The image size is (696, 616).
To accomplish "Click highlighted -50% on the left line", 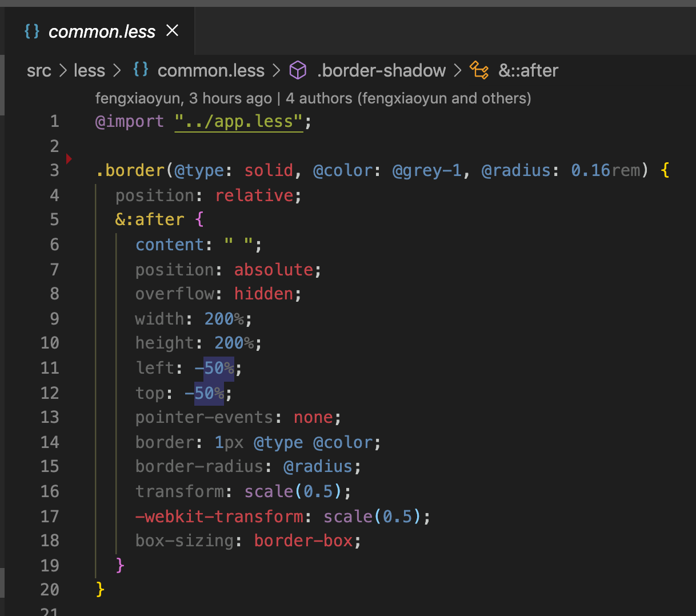I will 214,368.
